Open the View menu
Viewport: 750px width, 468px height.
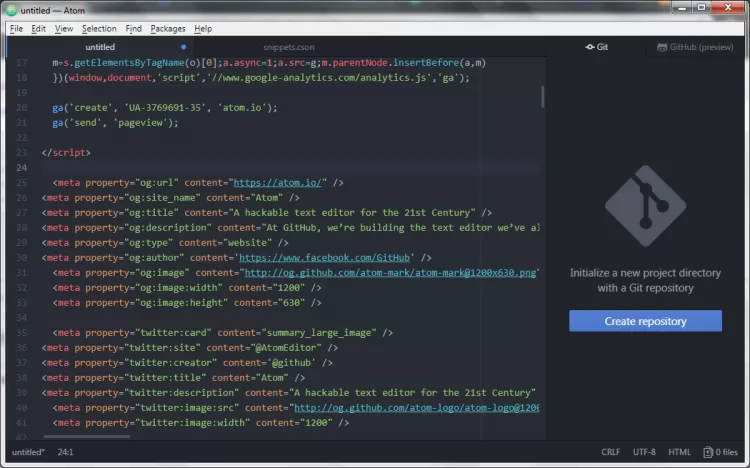(x=64, y=29)
